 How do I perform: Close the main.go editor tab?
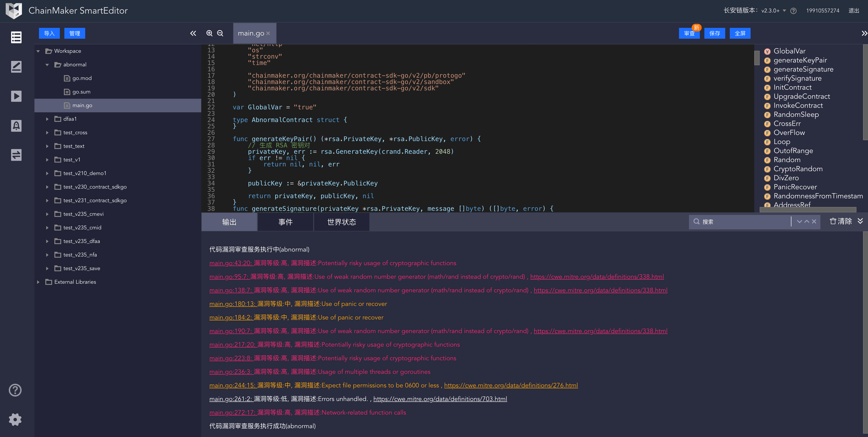click(x=268, y=33)
